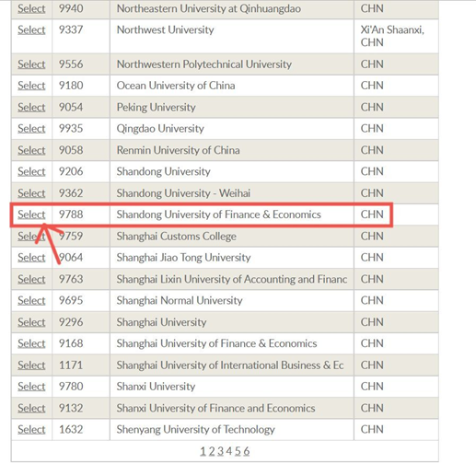
Task: Select Shanghai University of Finance & Economics
Action: coord(31,343)
